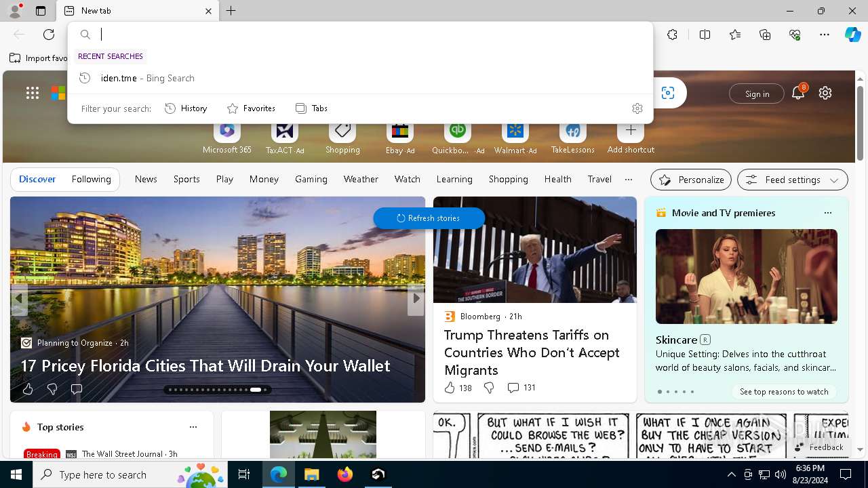Viewport: 868px width, 488px height.
Task: Open Settings and more ellipsis menu
Action: point(825,35)
